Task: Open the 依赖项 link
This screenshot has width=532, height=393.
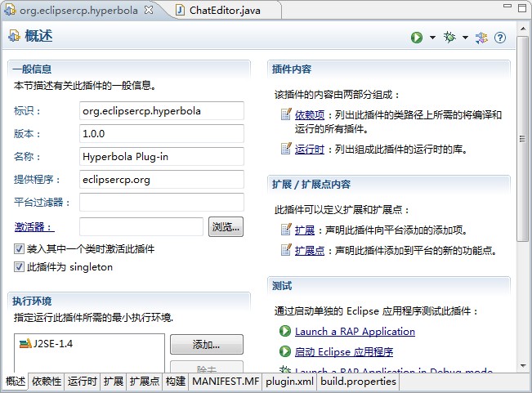Action: point(310,115)
